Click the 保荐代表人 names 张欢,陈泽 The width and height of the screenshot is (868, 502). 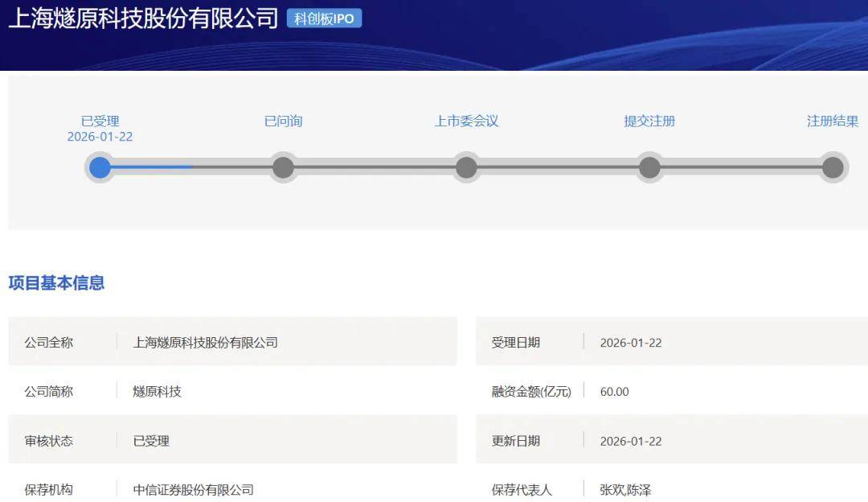click(x=625, y=489)
